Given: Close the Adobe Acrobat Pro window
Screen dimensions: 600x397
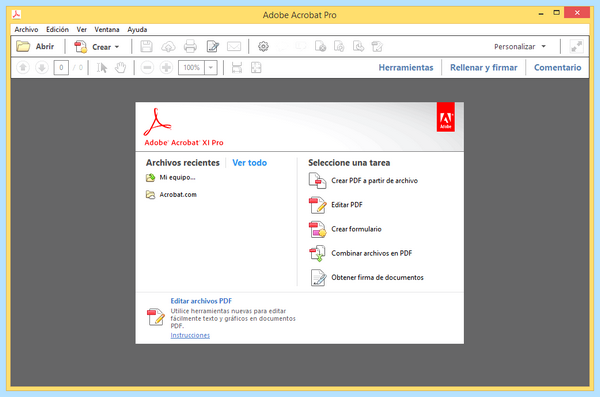Looking at the screenshot, I should click(577, 13).
